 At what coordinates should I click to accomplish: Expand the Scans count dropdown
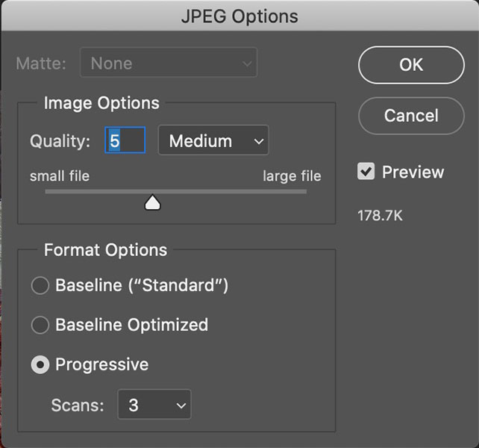tap(154, 405)
